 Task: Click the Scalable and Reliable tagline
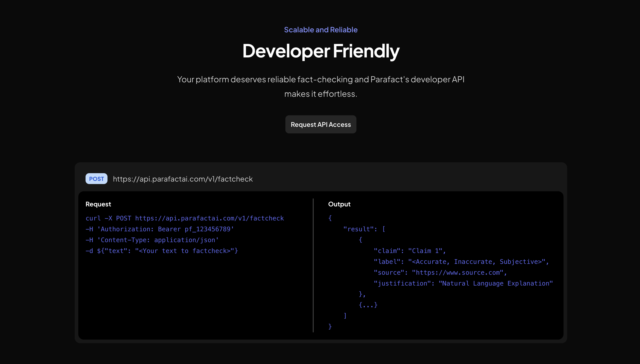pyautogui.click(x=320, y=30)
